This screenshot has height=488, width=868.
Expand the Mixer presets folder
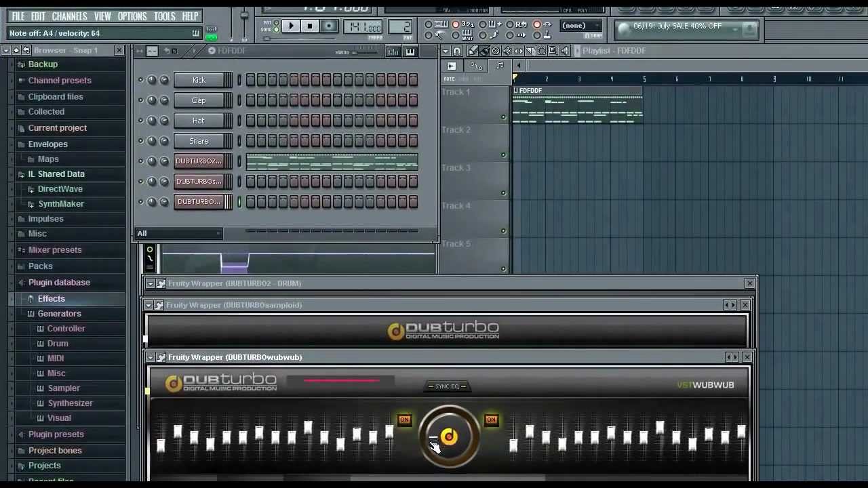55,250
